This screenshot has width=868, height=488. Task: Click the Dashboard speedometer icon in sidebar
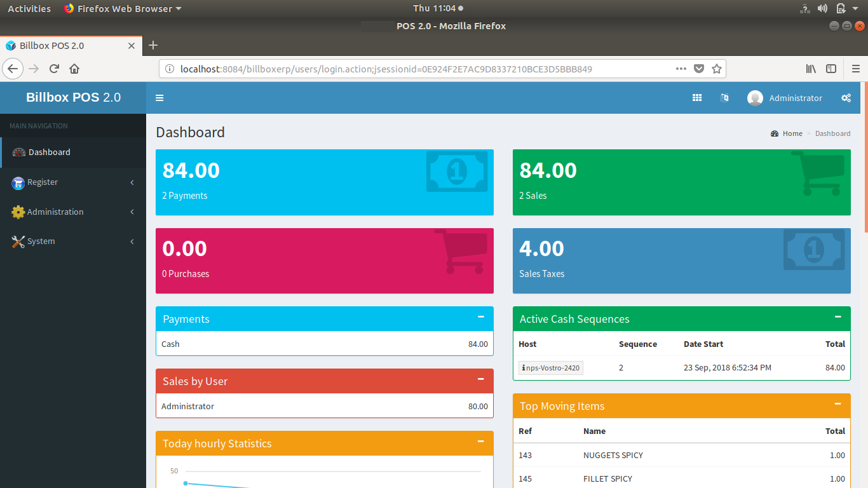point(18,152)
